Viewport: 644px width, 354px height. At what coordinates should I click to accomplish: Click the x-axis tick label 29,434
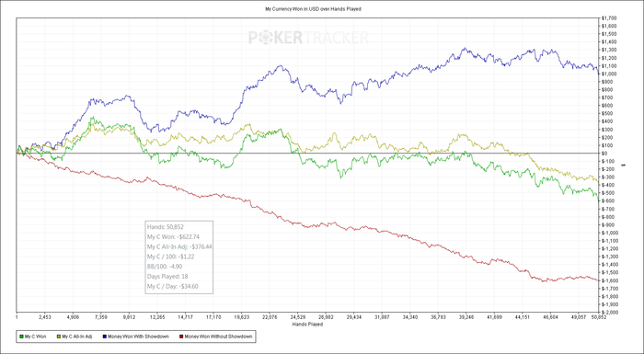(354, 317)
